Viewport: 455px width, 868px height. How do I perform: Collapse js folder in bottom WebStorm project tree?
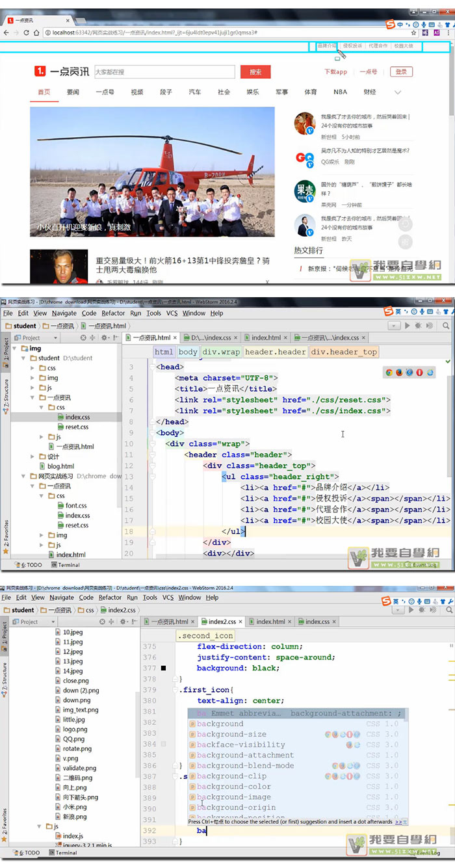click(x=39, y=826)
